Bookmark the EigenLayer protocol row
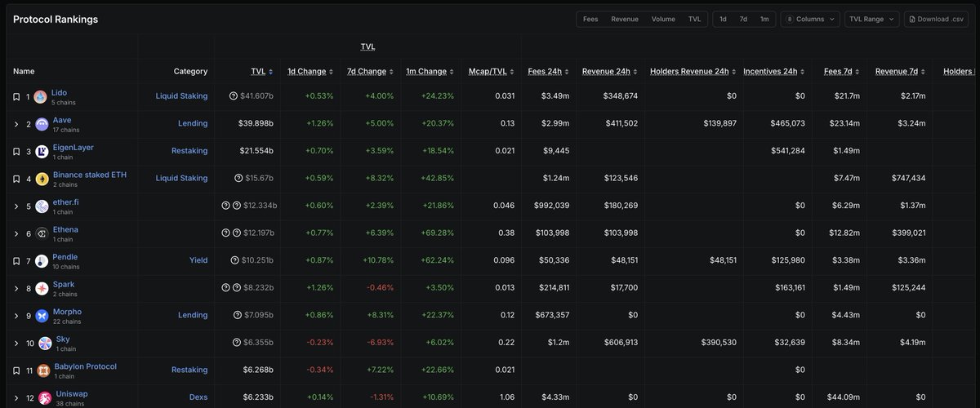This screenshot has height=408, width=980. (16, 152)
